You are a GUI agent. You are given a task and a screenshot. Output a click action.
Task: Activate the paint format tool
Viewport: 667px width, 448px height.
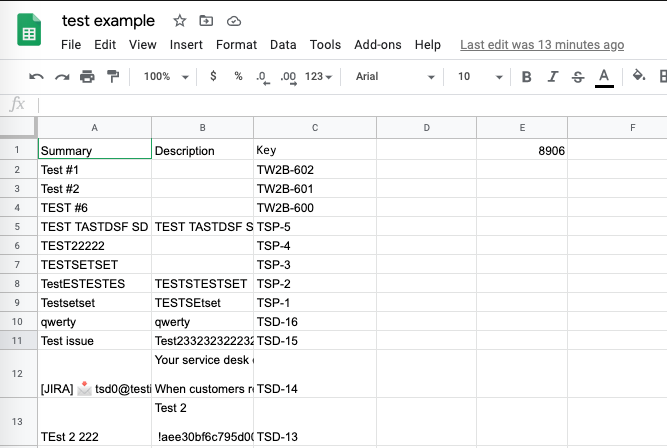(x=113, y=77)
